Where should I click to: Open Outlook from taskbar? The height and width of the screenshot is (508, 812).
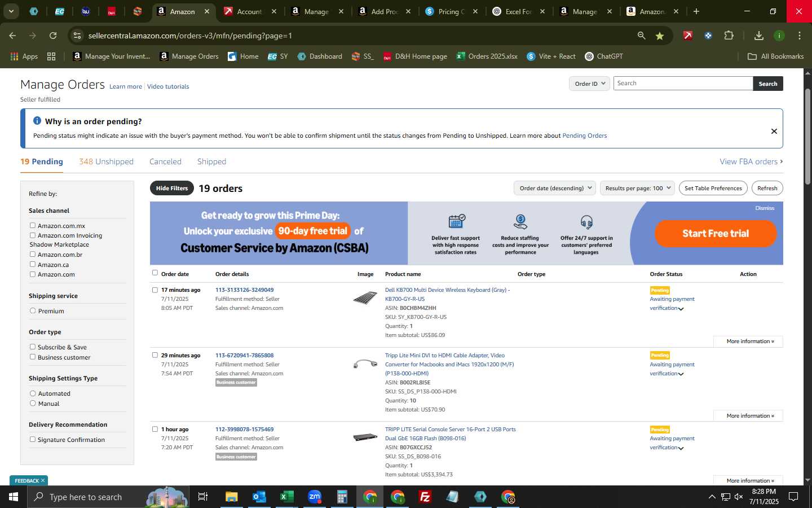[x=259, y=497]
